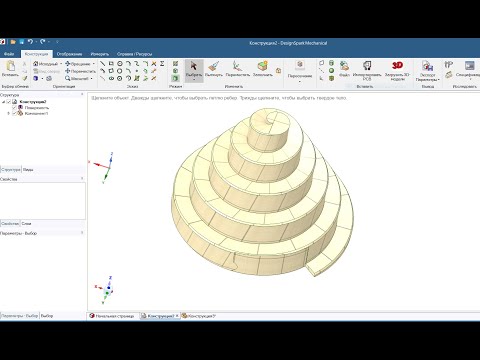Switch to the Измерить ribbon tab

point(100,54)
